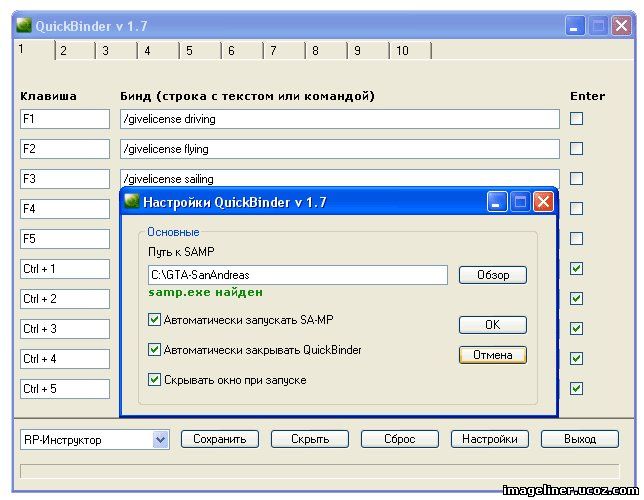Uncheck 'Автоматически закрывать QuickBinder' option

[154, 350]
